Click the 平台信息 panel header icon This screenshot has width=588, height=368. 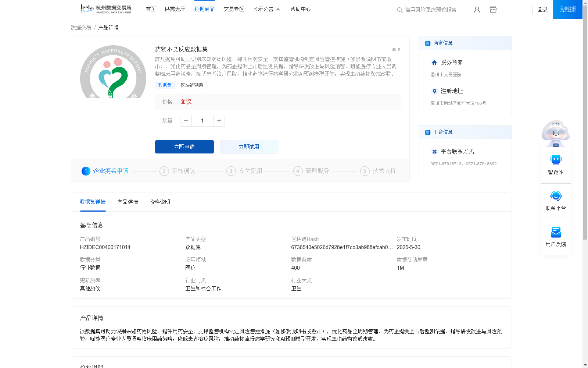click(428, 132)
